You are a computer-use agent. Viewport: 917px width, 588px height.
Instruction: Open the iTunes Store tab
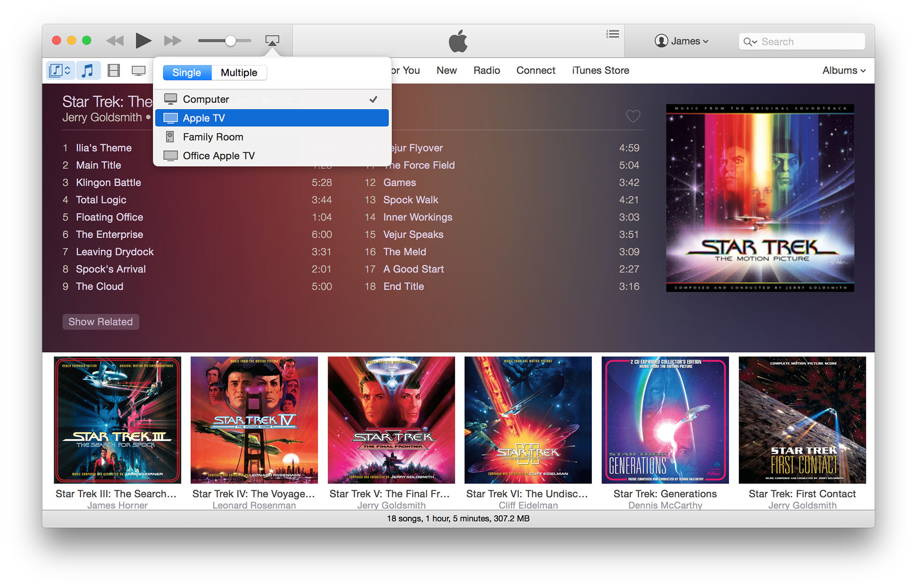point(600,71)
